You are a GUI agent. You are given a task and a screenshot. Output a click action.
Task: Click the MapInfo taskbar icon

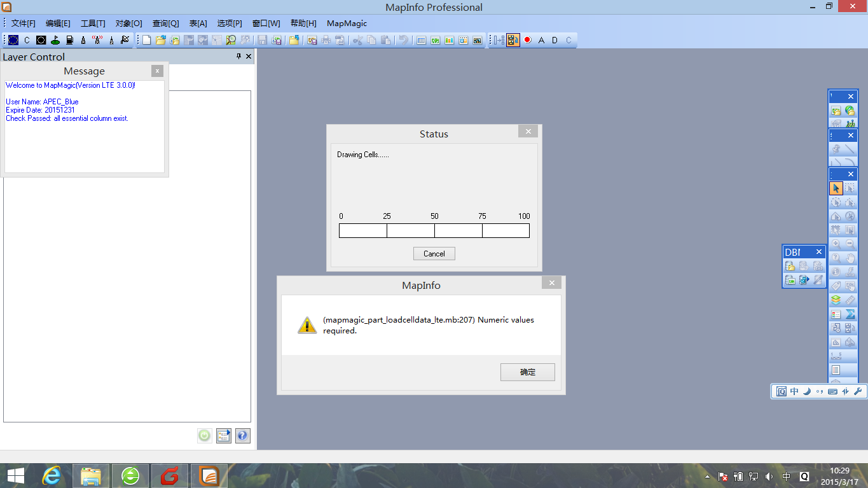(x=209, y=475)
